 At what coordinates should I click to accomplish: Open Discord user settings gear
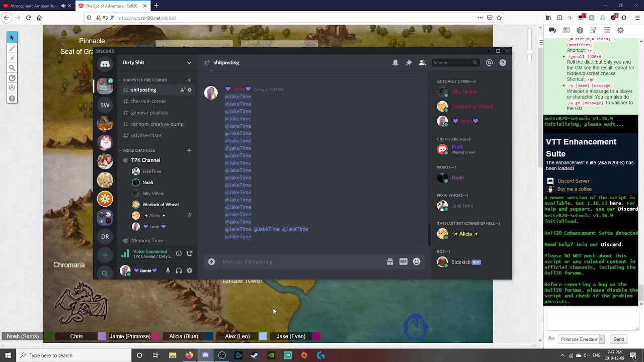click(x=189, y=270)
